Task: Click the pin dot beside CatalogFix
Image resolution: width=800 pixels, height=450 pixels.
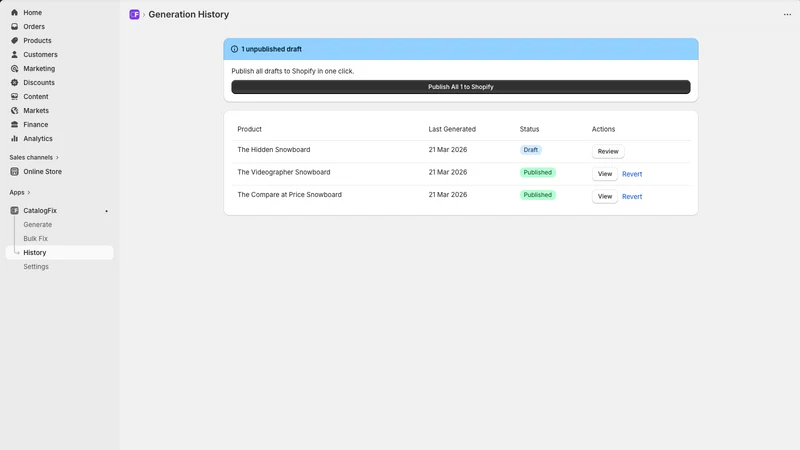Action: [107, 211]
